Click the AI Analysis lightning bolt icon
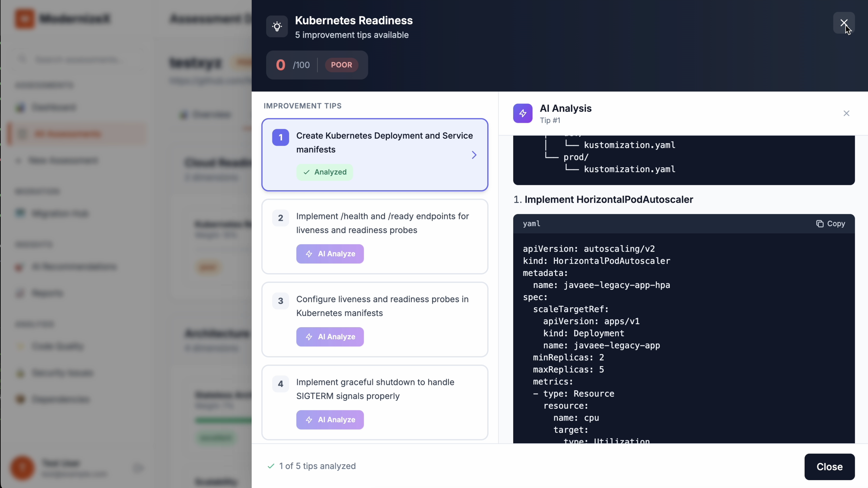The height and width of the screenshot is (488, 868). point(523,113)
